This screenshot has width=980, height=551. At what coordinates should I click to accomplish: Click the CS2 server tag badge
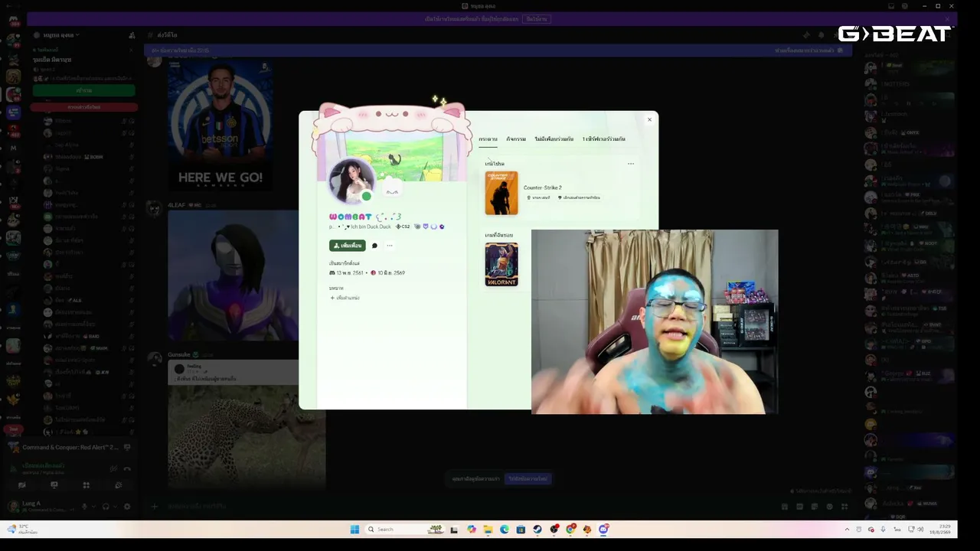(x=403, y=227)
